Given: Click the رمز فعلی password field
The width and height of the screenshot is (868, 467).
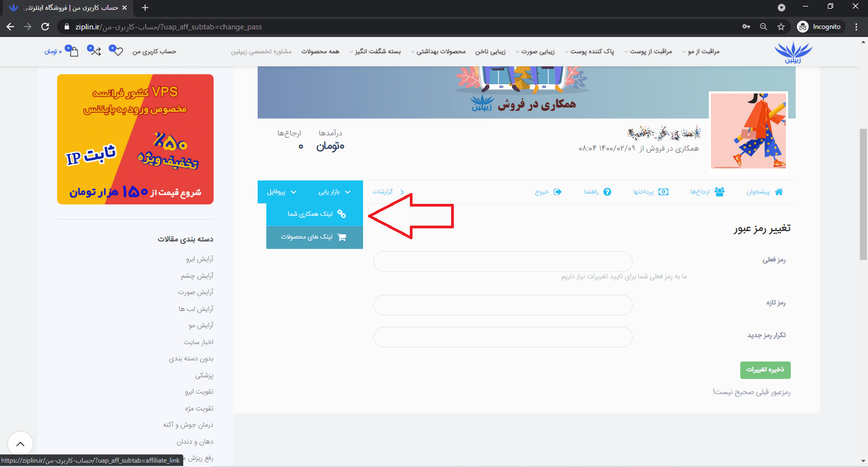Looking at the screenshot, I should click(x=503, y=261).
